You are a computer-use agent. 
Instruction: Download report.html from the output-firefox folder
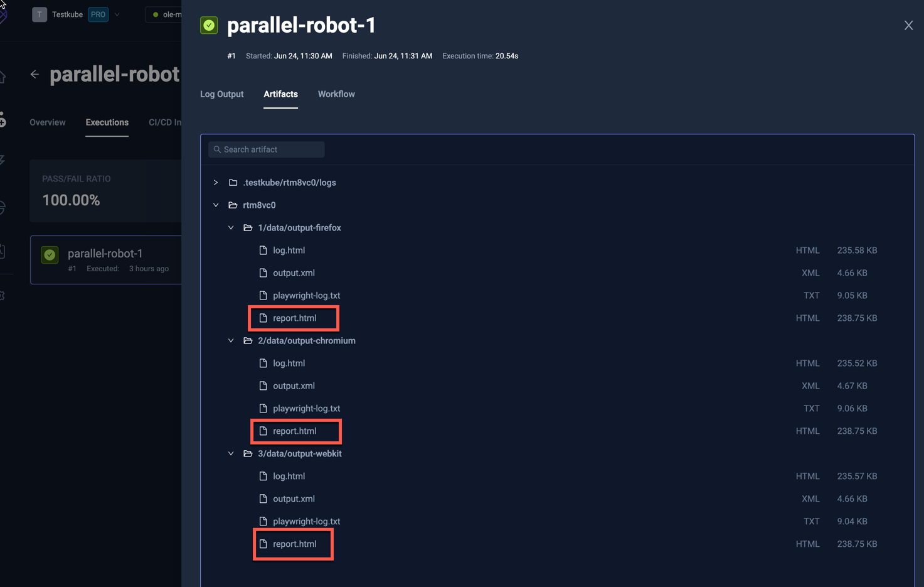click(x=294, y=318)
